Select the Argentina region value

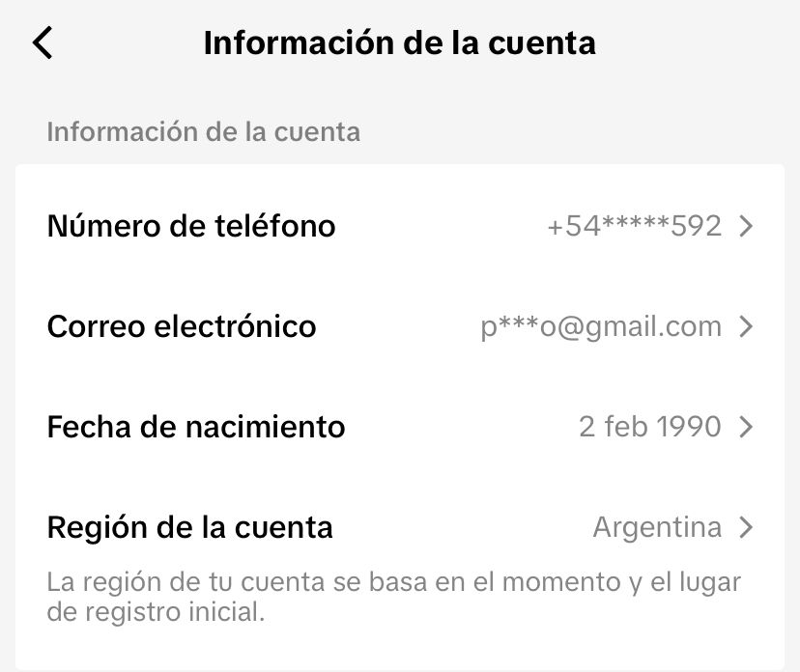[657, 528]
